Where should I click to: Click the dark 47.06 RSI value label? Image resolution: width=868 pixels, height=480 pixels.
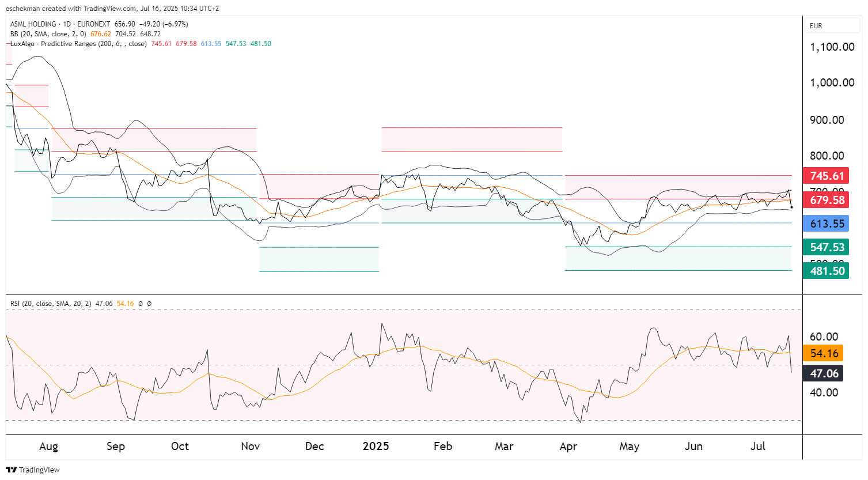(x=824, y=373)
